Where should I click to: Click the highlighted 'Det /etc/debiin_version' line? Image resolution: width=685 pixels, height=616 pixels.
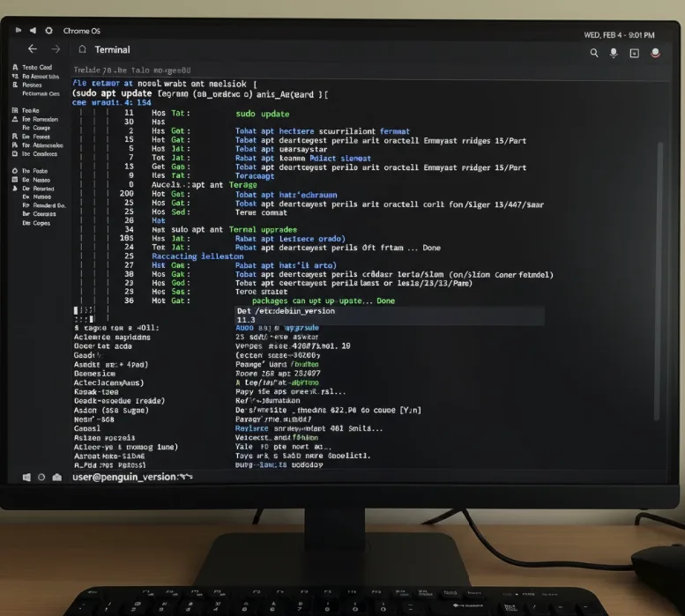286,311
